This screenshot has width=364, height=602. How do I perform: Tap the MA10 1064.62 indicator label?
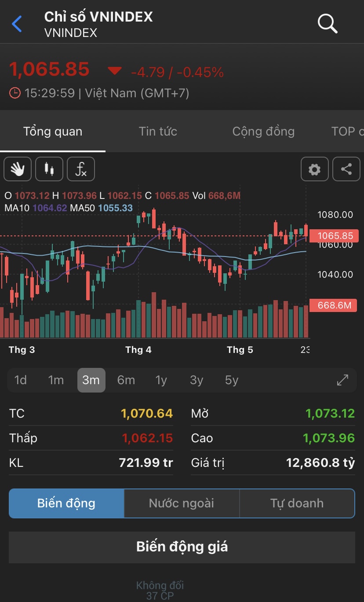point(36,208)
